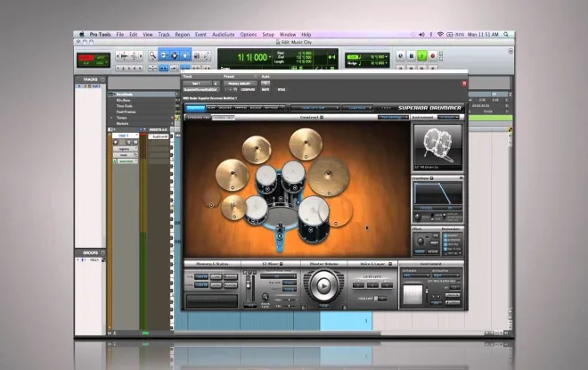
Task: Toggle the COMPARE button in plug-in header
Action: pyautogui.click(x=248, y=90)
